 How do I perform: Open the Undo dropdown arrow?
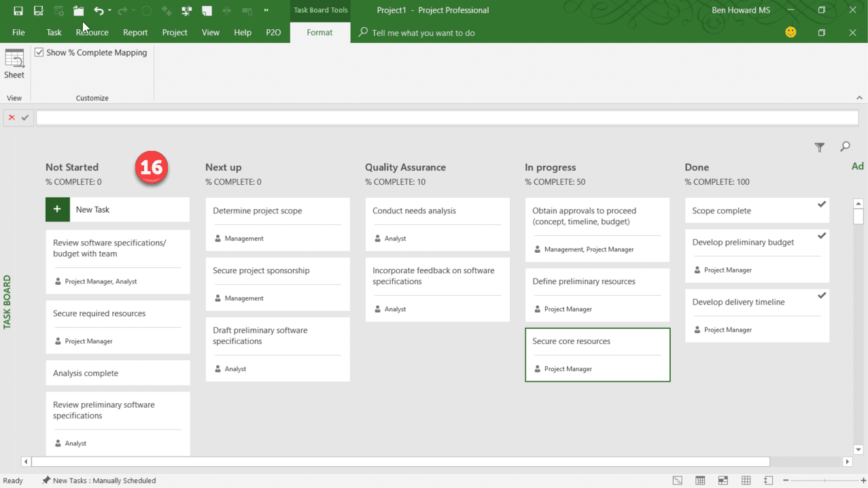click(x=109, y=9)
